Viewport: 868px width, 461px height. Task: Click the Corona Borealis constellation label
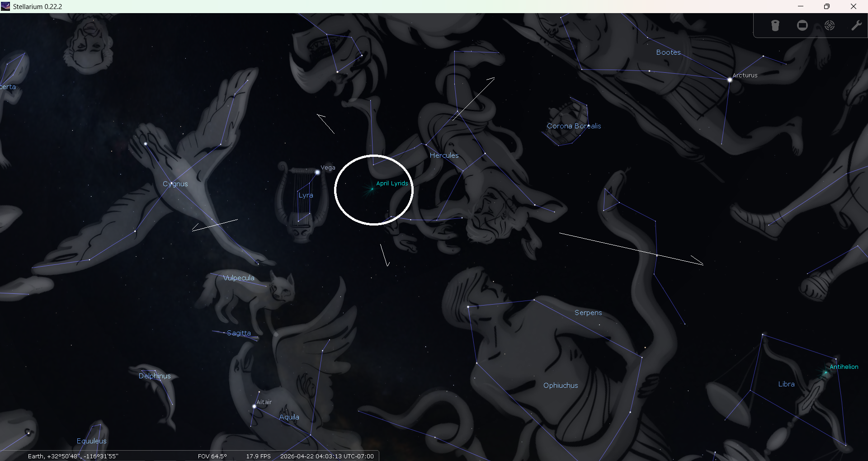click(574, 126)
